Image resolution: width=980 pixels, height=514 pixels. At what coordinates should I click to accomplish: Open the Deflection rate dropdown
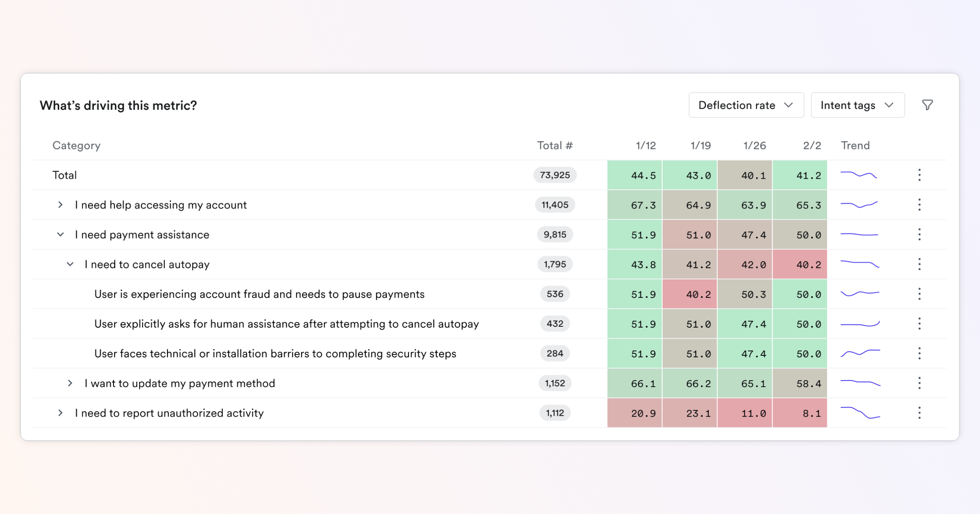[x=746, y=105]
